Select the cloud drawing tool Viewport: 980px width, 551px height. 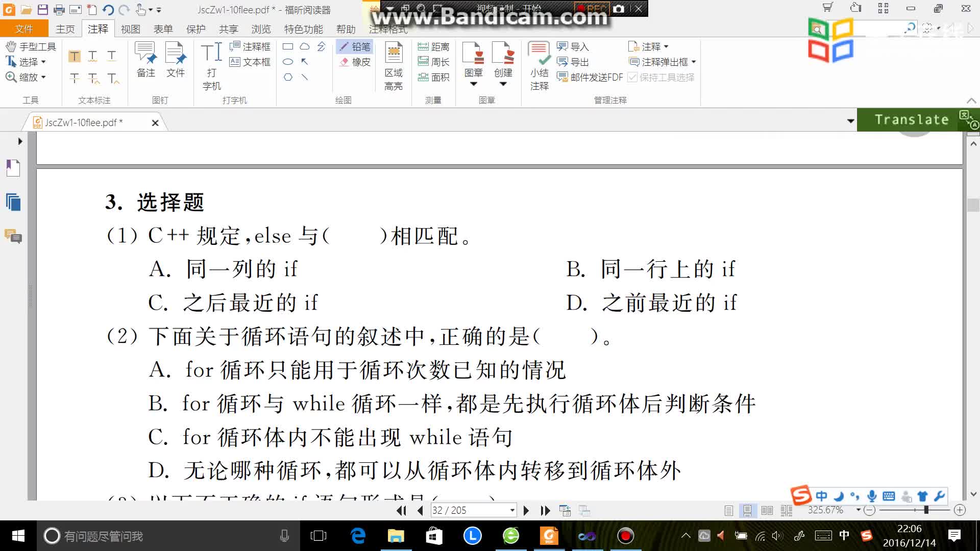pos(305,46)
